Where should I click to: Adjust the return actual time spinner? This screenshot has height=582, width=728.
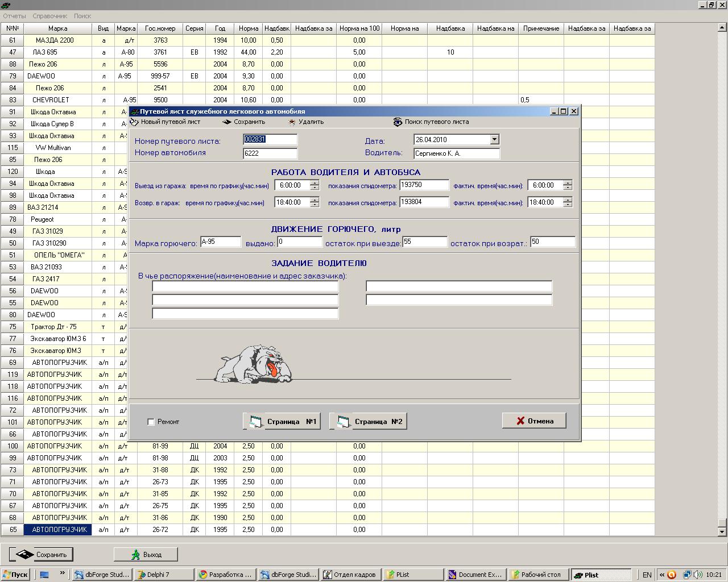pos(567,202)
